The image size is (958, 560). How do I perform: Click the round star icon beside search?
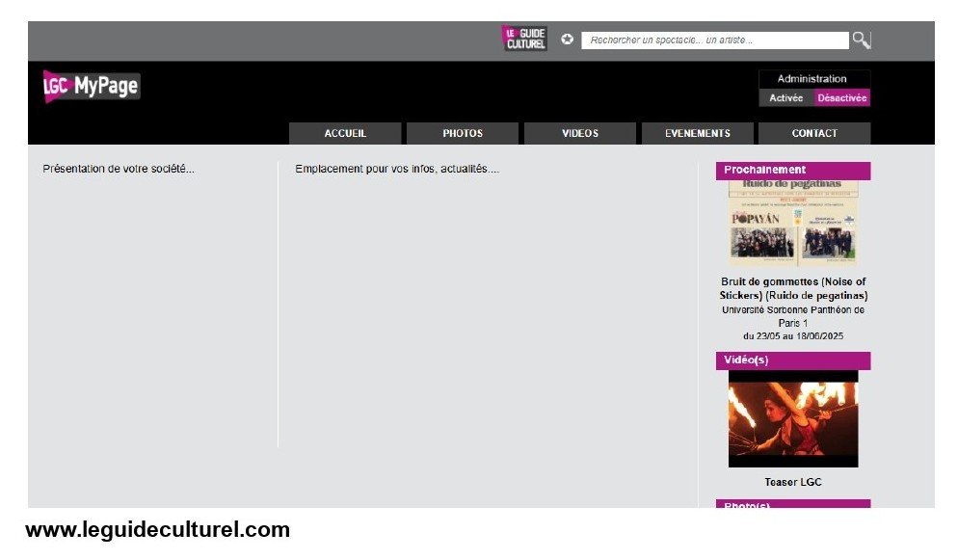(568, 40)
